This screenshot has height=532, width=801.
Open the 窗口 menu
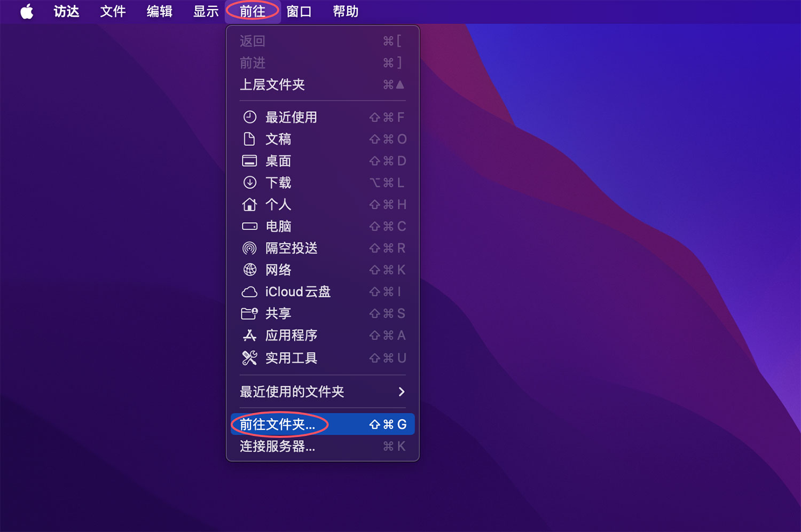299,11
